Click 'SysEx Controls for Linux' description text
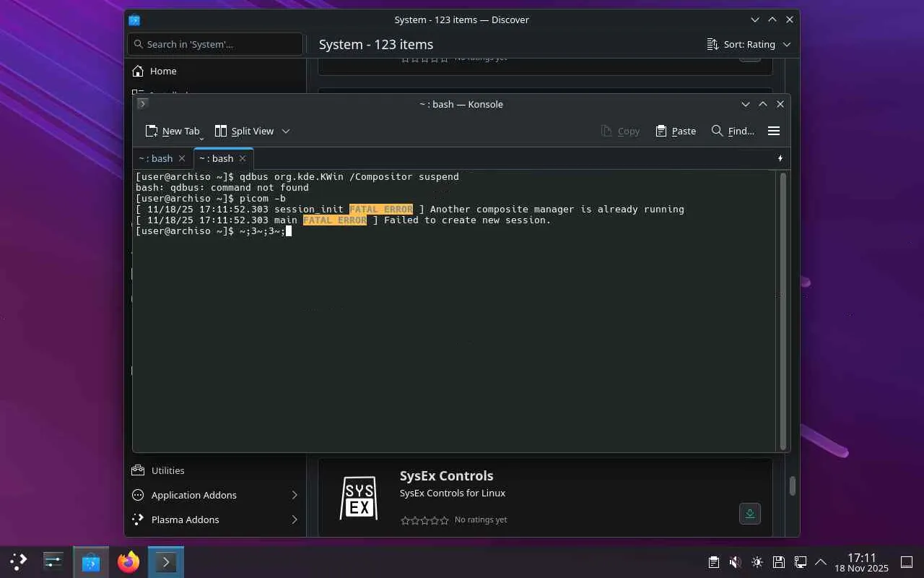 pos(453,493)
